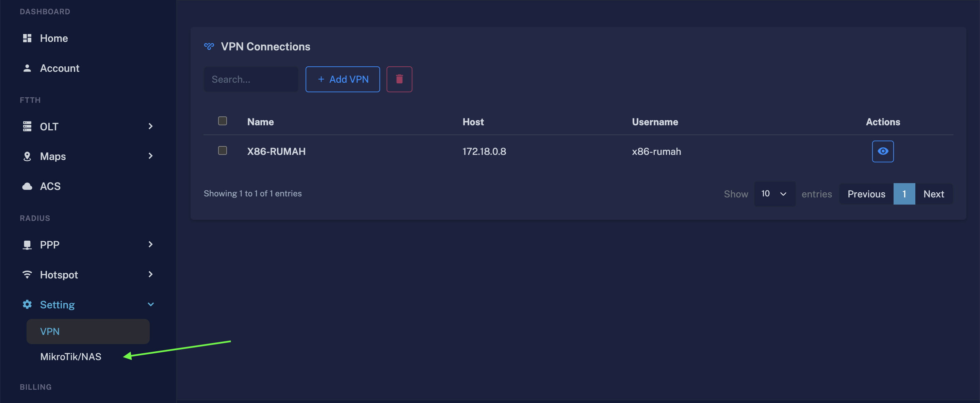980x403 pixels.
Task: Sort by the Username column header
Action: (655, 122)
